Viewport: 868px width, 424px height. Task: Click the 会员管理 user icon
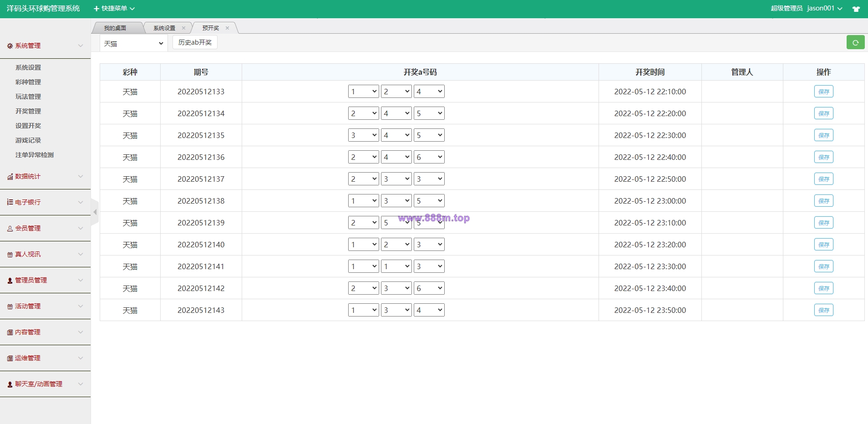point(10,229)
